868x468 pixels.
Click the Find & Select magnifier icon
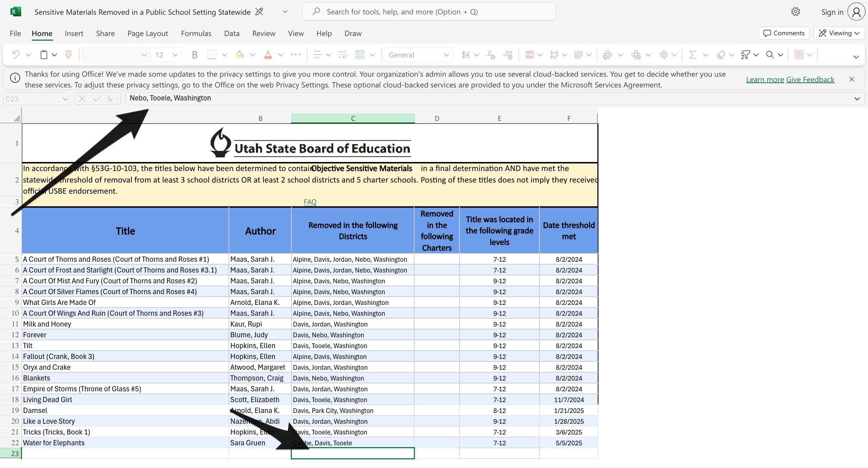click(770, 55)
